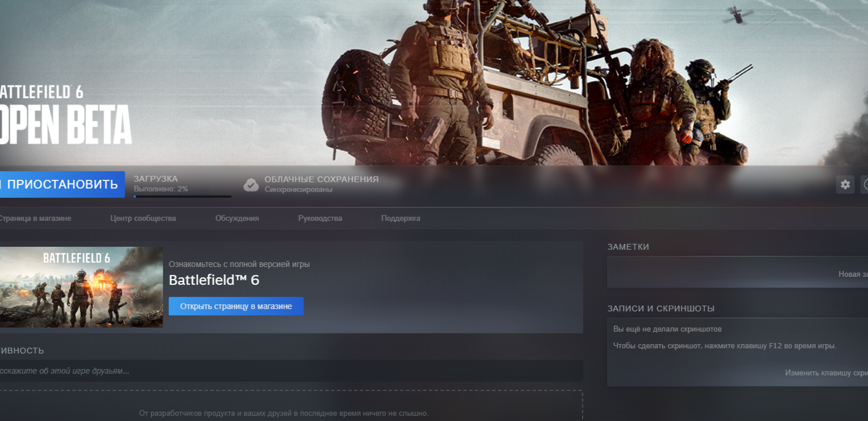Click the 'Выполнено: 2%' progress text

[x=161, y=189]
